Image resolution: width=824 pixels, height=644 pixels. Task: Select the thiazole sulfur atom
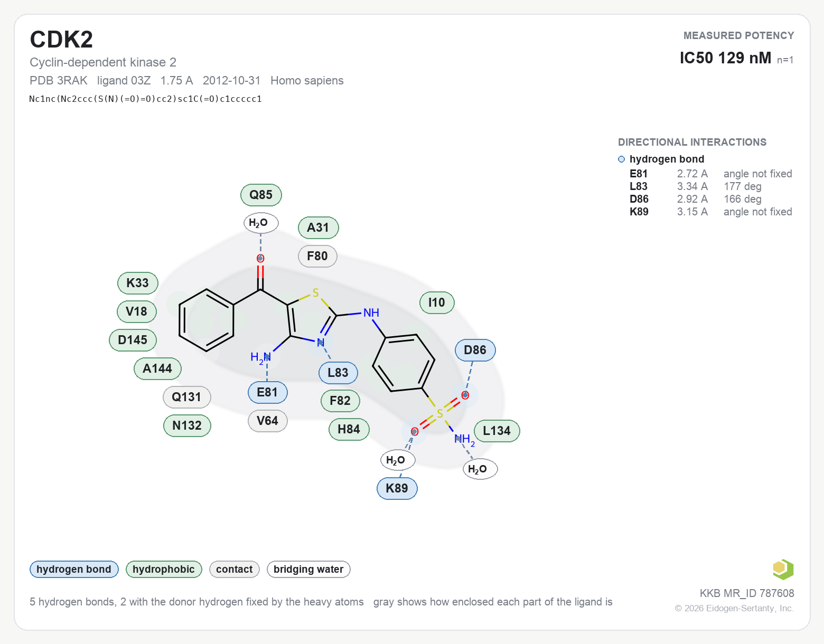[315, 293]
